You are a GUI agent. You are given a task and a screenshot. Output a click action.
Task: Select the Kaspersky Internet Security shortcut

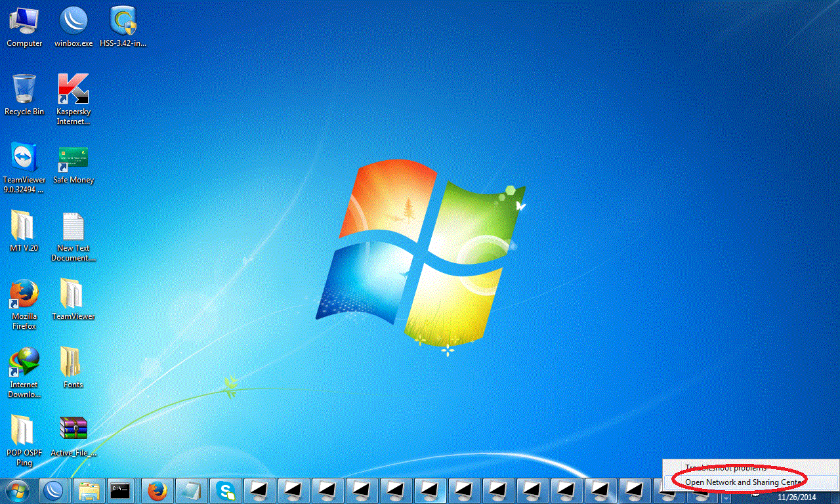[x=73, y=99]
